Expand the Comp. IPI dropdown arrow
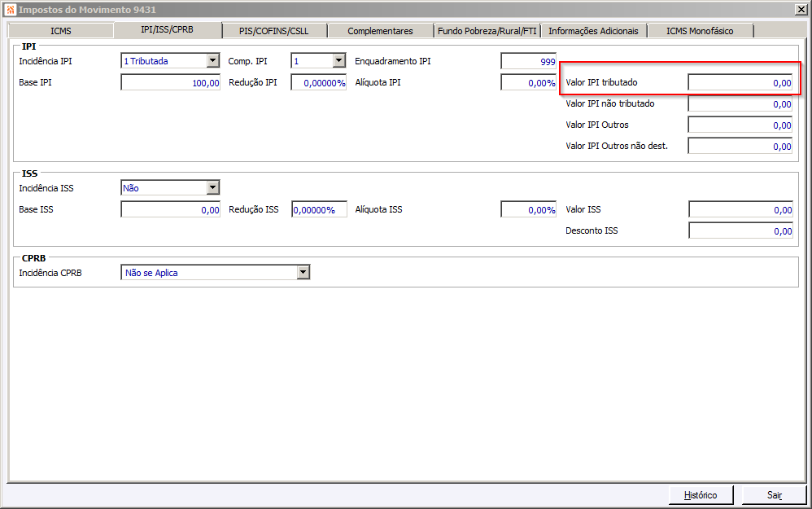The image size is (812, 509). click(338, 60)
